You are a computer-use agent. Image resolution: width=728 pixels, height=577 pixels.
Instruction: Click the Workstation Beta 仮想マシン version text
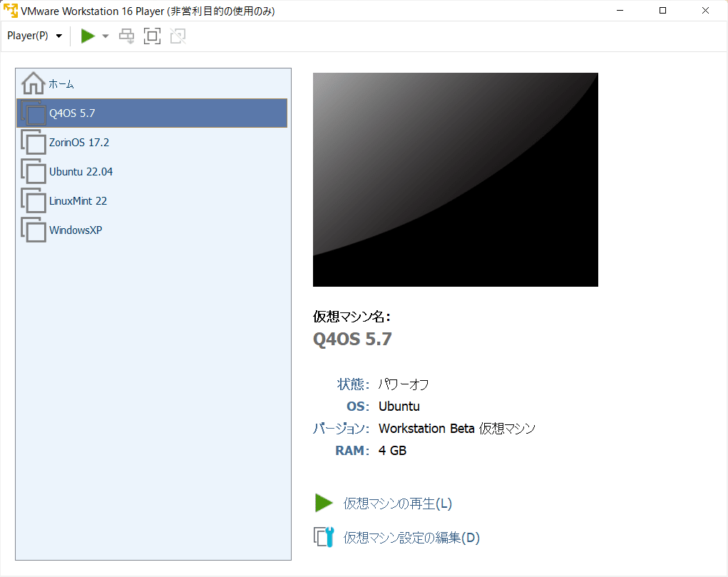click(457, 429)
